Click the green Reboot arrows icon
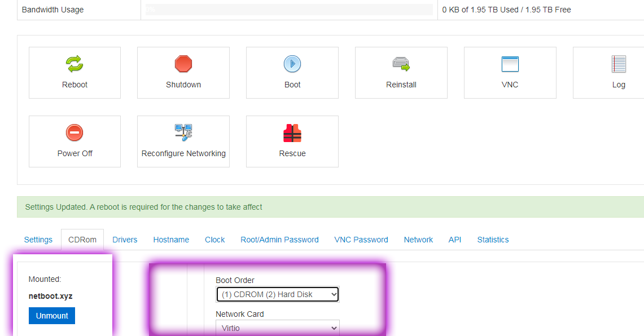This screenshot has width=644, height=336. tap(75, 64)
